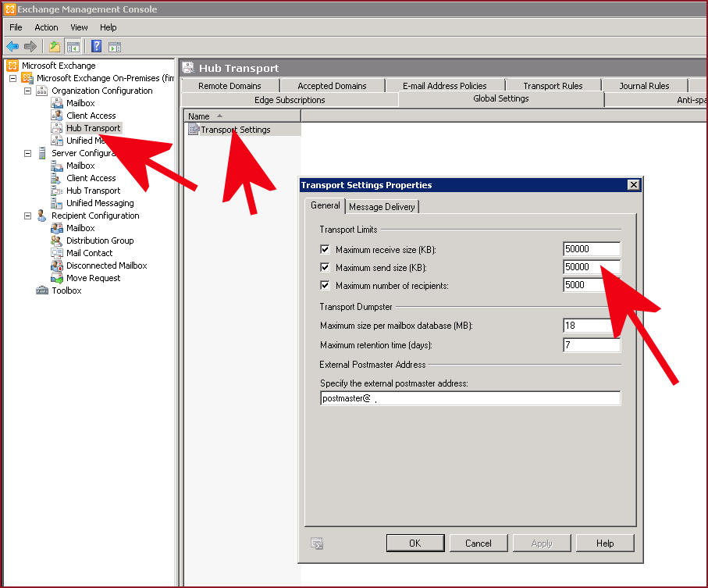
Task: Click the Disconnected Mailbox icon
Action: (56, 265)
